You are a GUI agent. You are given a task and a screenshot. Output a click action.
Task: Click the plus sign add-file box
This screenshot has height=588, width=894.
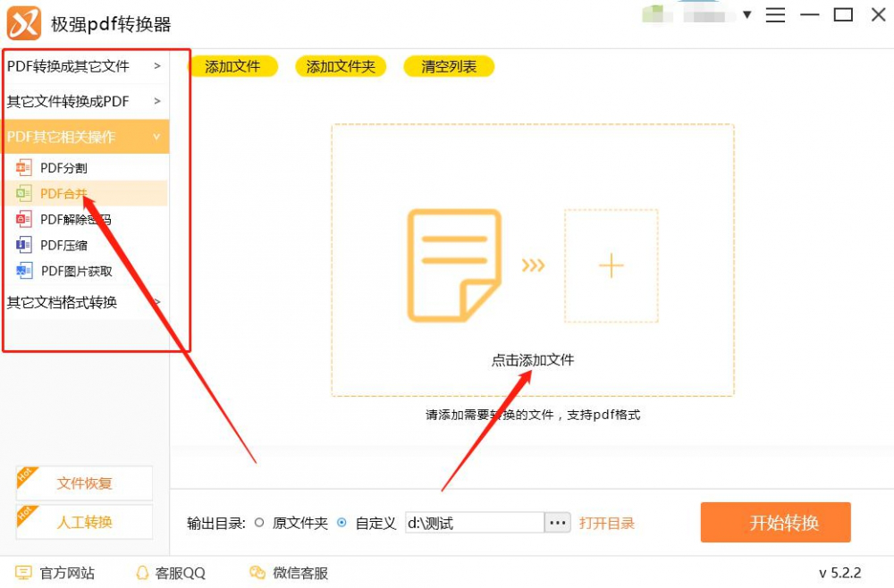(x=611, y=265)
